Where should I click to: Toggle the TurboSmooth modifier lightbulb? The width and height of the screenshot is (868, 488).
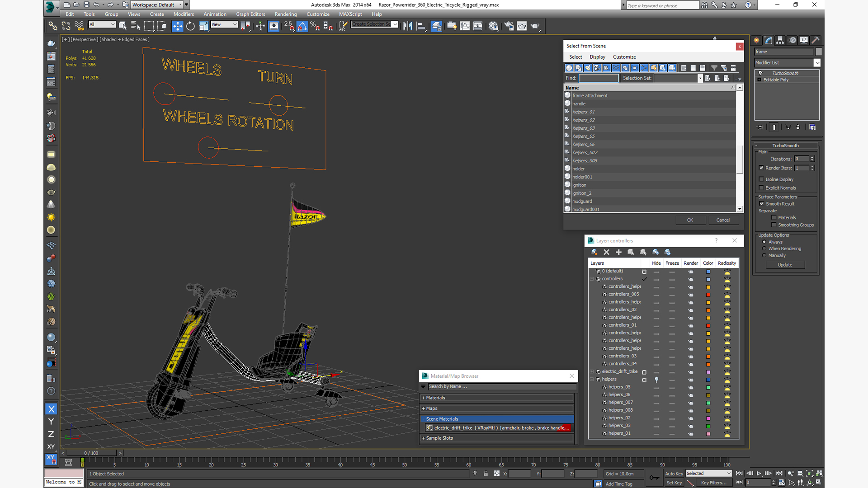pyautogui.click(x=760, y=73)
